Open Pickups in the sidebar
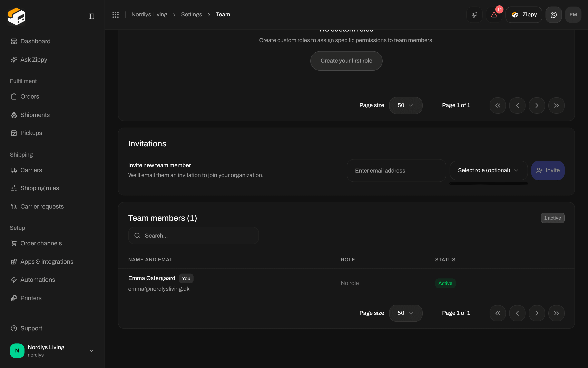 (52, 133)
